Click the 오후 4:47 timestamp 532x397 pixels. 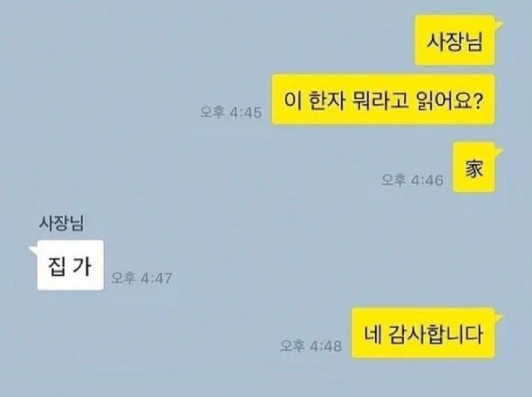click(141, 279)
